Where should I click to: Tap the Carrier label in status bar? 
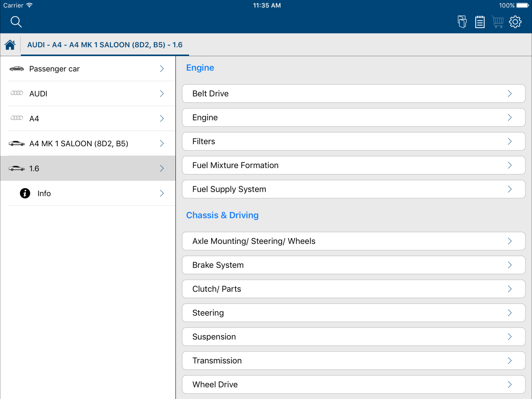point(13,5)
